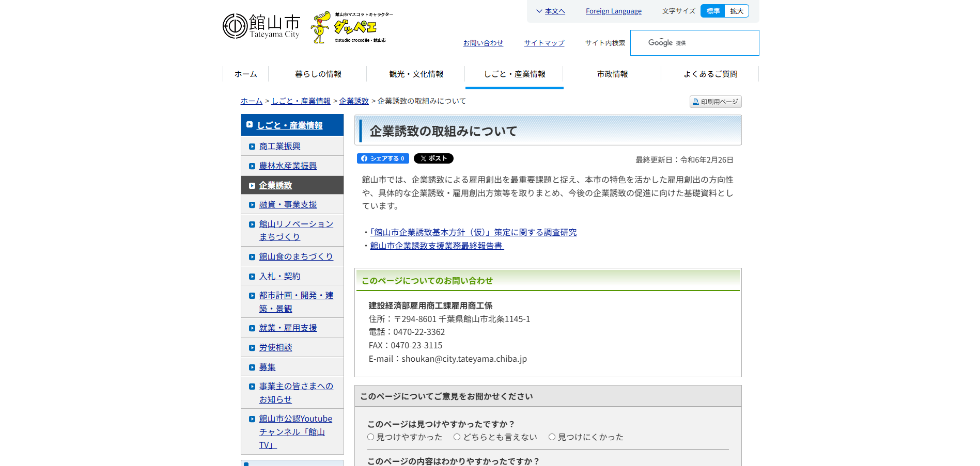980x466 pixels.
Task: Open 館山市企業誘致基本方針(仮)策定に関する調査研究 link
Action: click(x=473, y=232)
